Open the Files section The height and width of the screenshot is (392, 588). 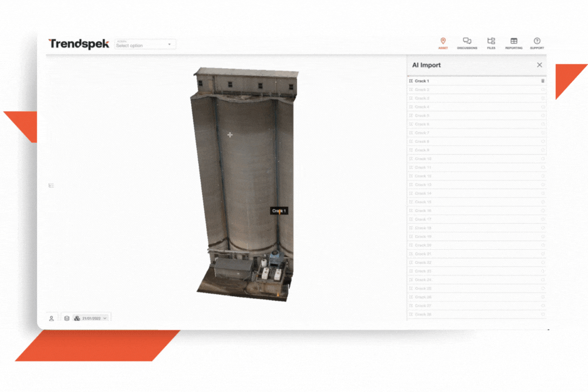(x=491, y=43)
